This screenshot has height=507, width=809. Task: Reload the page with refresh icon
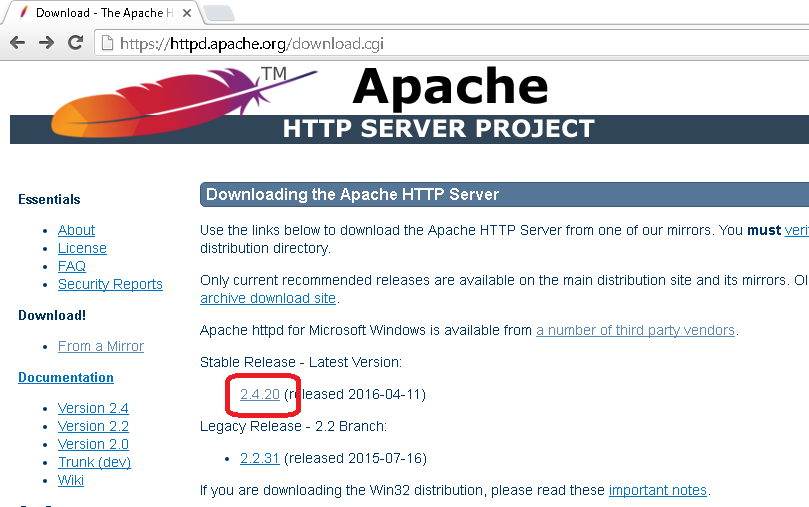(75, 43)
